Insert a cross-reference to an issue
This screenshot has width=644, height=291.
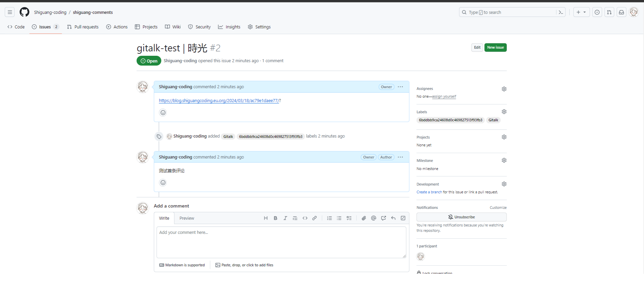coord(384,218)
